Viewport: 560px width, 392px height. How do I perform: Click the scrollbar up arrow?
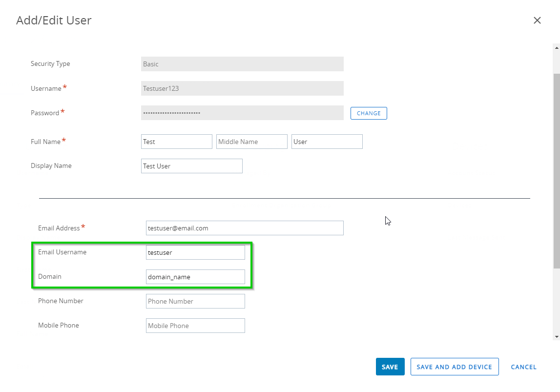tap(557, 47)
